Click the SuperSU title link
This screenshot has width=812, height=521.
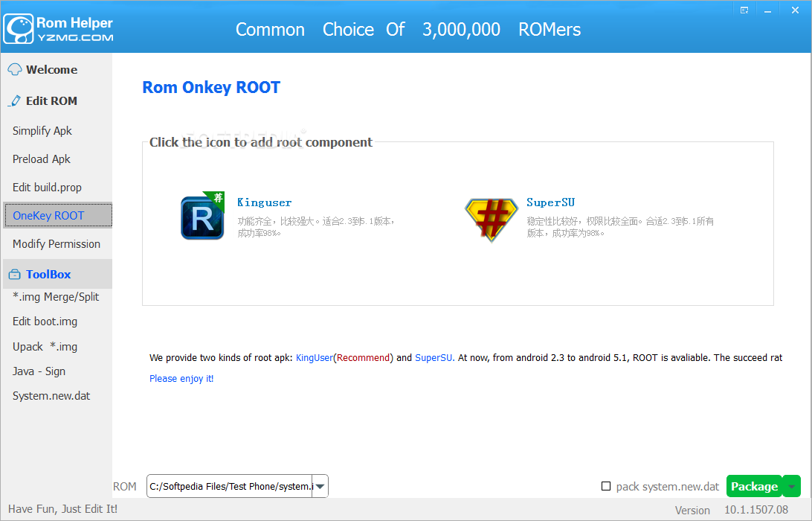[x=550, y=202]
